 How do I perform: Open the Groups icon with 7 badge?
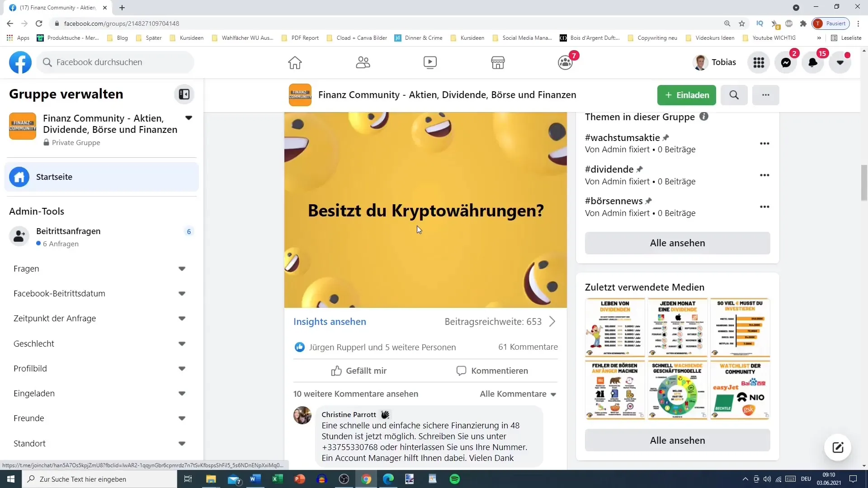566,62
